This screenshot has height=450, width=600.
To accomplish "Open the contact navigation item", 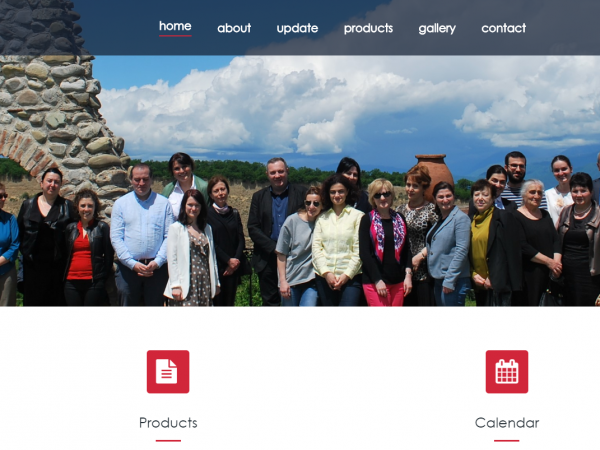I will [504, 28].
